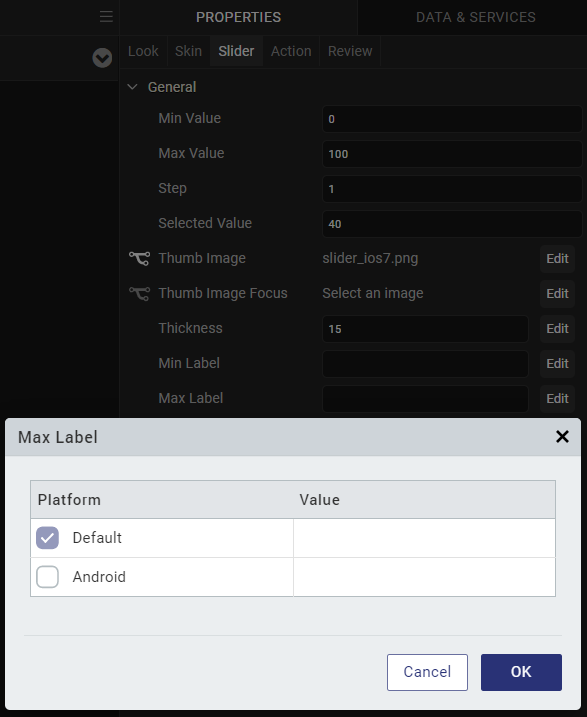
Task: Enable the Android platform checkbox
Action: [48, 577]
